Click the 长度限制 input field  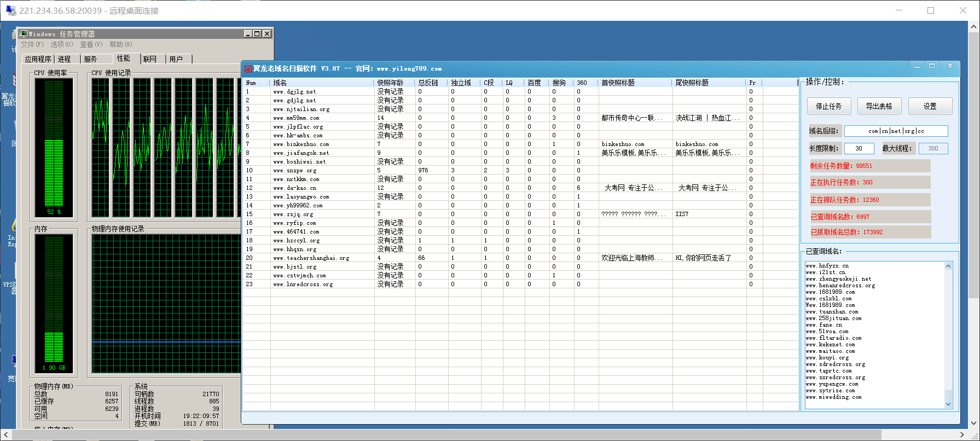click(x=859, y=148)
